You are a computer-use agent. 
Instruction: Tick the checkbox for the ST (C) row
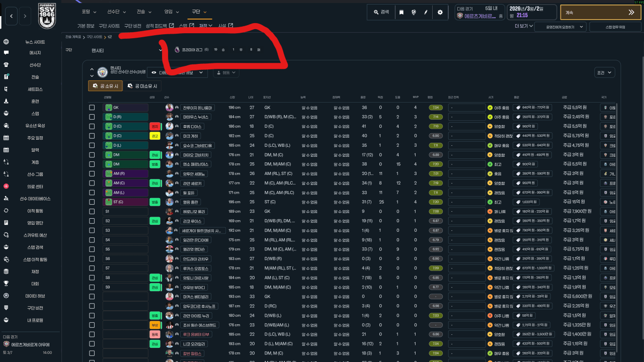(x=92, y=202)
